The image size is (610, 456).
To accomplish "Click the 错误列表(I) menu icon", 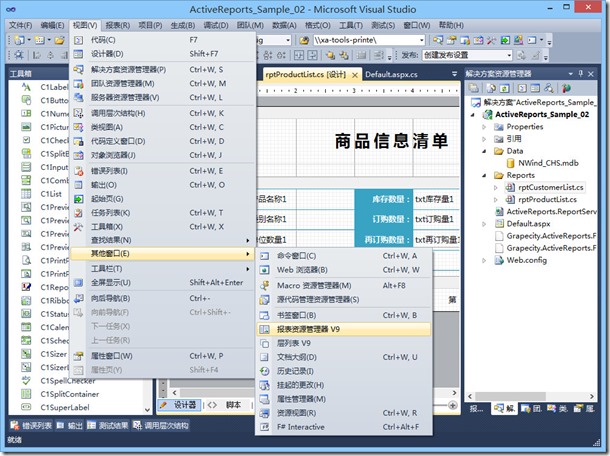I will [x=79, y=171].
